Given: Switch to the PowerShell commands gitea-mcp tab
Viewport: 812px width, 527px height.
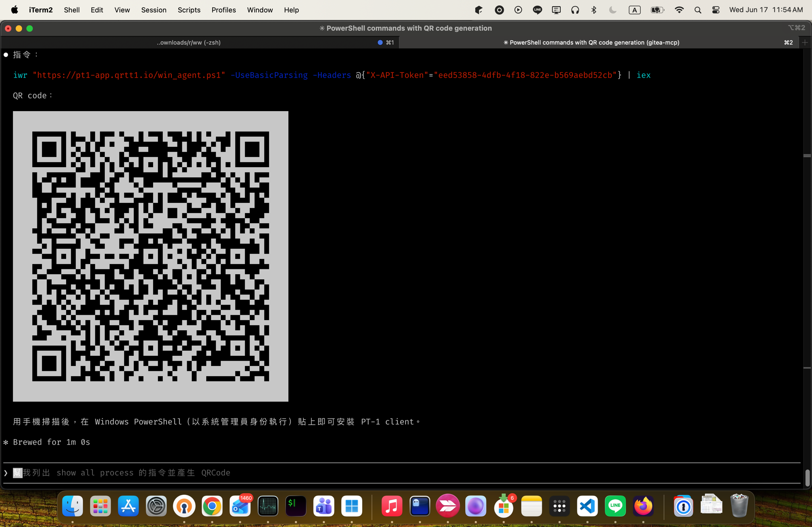Looking at the screenshot, I should point(599,42).
